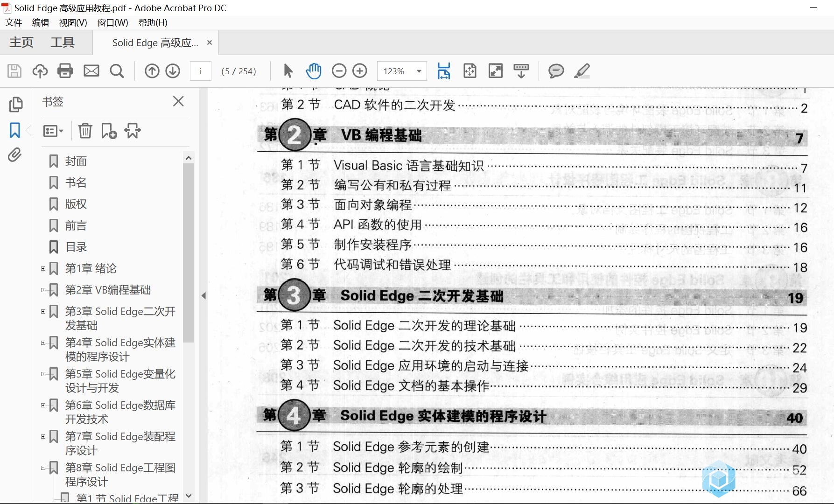Open read mode keyboard-arrow icon

coord(521,71)
